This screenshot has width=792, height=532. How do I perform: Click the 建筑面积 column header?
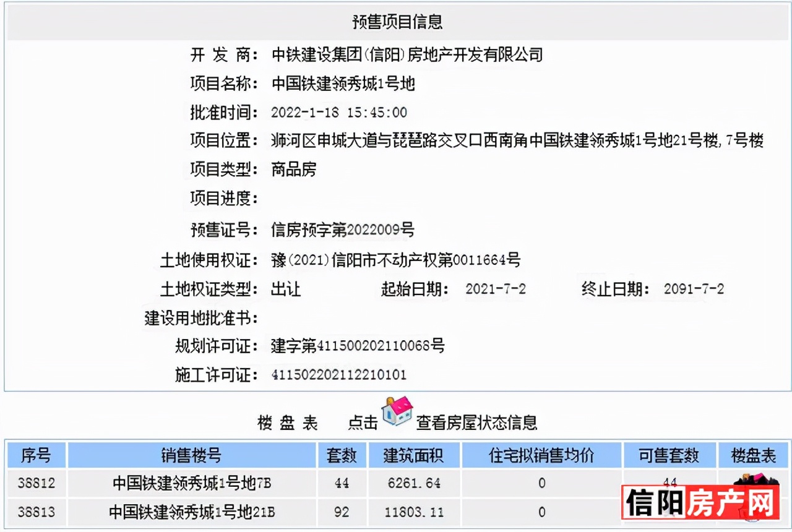[x=413, y=456]
